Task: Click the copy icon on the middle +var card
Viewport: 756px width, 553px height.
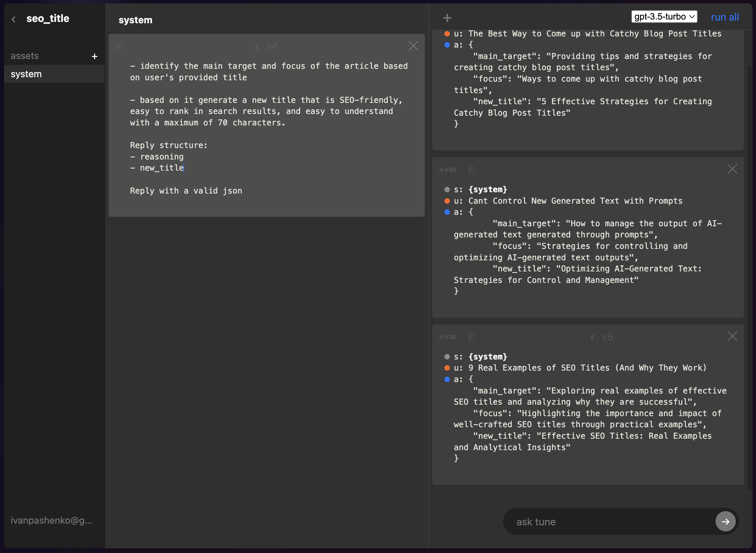Action: pyautogui.click(x=471, y=170)
